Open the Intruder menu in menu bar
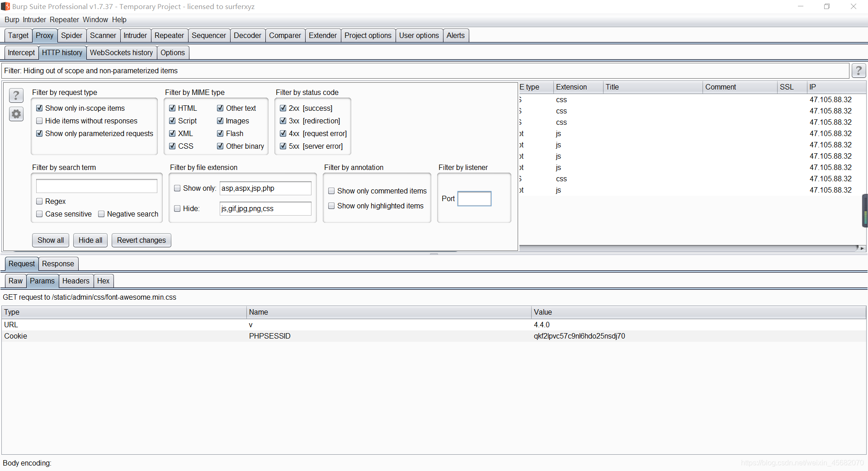The width and height of the screenshot is (868, 471). tap(34, 19)
